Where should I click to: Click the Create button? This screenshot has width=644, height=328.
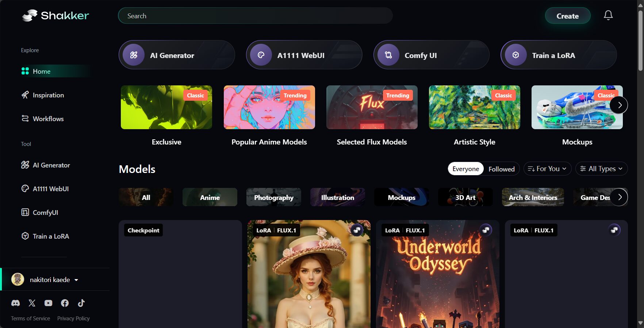567,16
